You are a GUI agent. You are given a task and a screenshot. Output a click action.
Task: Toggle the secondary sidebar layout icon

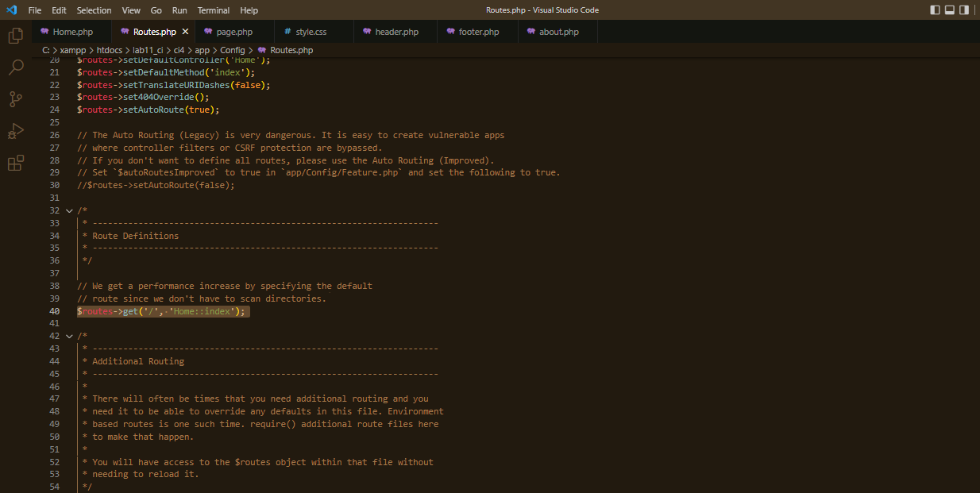tap(963, 9)
